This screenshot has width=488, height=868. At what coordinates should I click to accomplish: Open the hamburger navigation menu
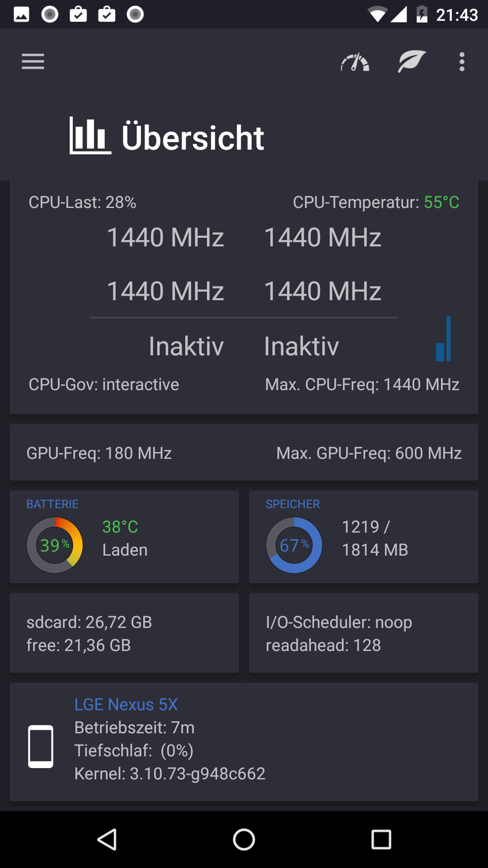pos(33,61)
